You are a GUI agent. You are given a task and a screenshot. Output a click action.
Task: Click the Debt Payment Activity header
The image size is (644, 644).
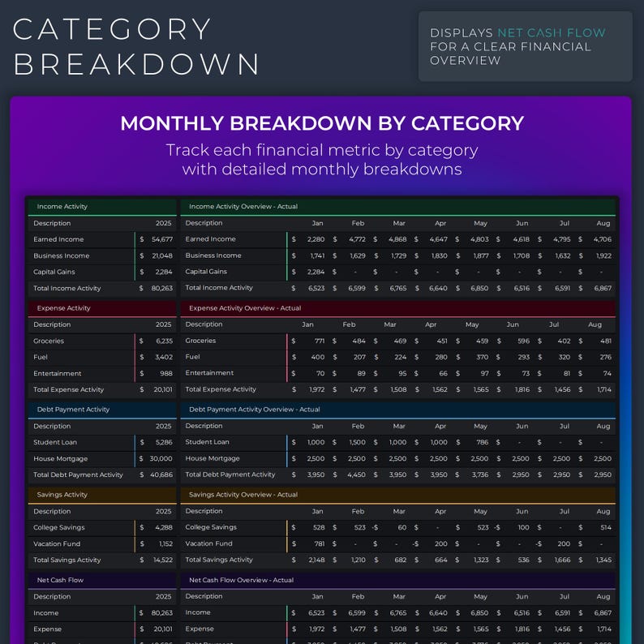click(102, 410)
